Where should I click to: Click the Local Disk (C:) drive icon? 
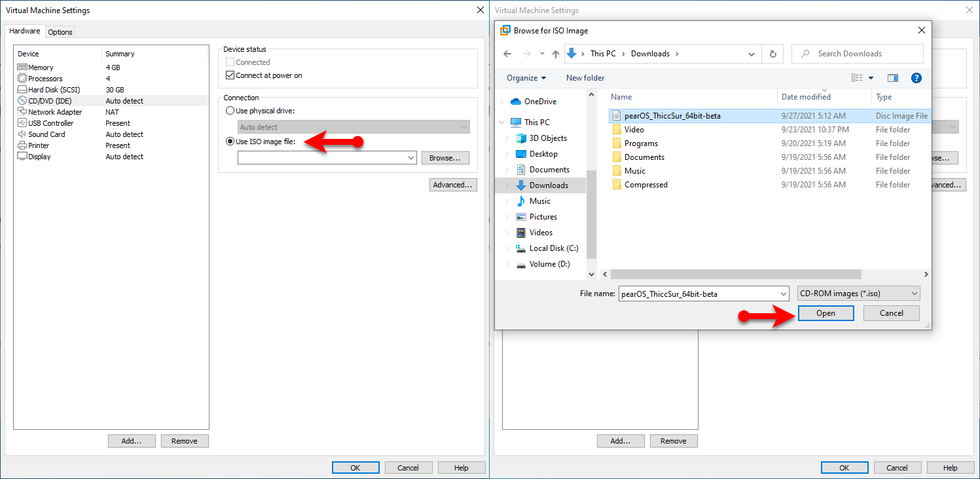[x=521, y=248]
